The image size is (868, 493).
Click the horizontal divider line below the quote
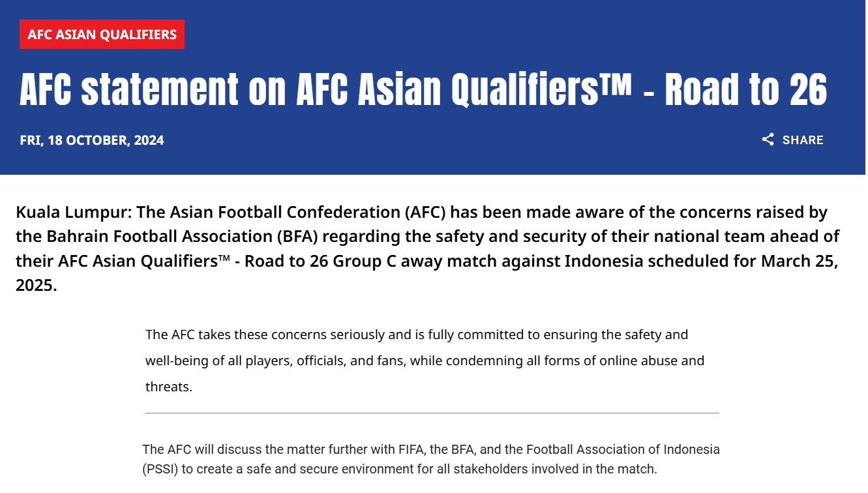coord(432,413)
